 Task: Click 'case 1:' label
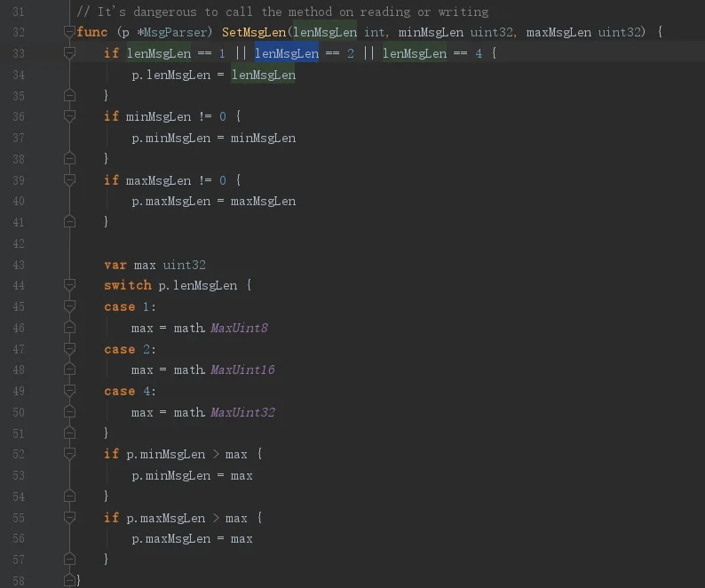pos(130,306)
